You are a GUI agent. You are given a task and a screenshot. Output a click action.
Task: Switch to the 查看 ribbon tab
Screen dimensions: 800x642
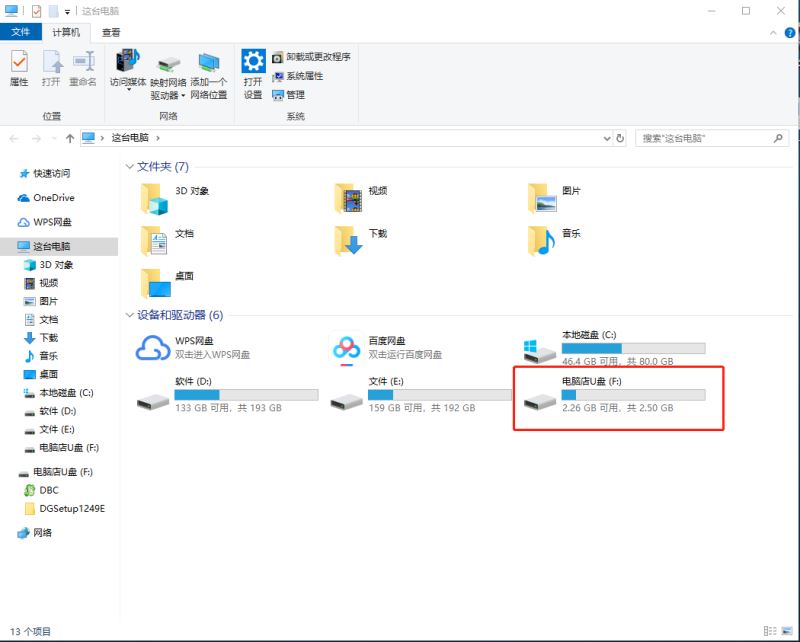click(x=111, y=33)
